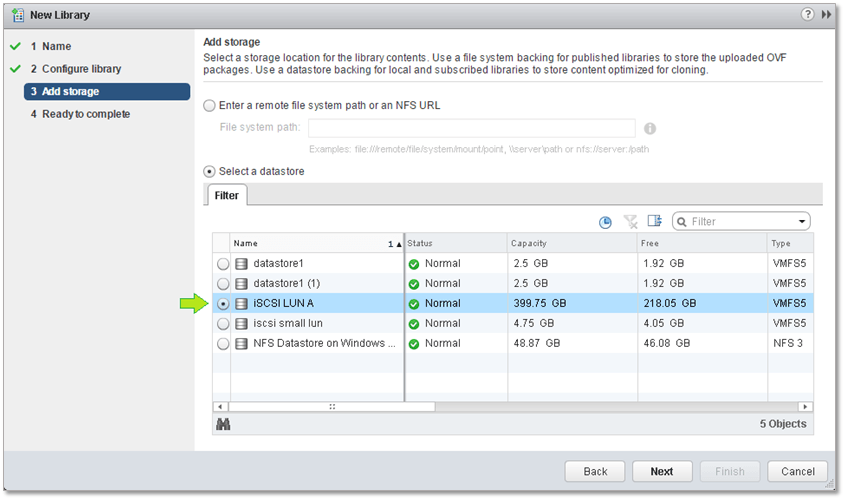Click the export list icon above the table
Image resolution: width=845 pixels, height=500 pixels.
pyautogui.click(x=654, y=221)
